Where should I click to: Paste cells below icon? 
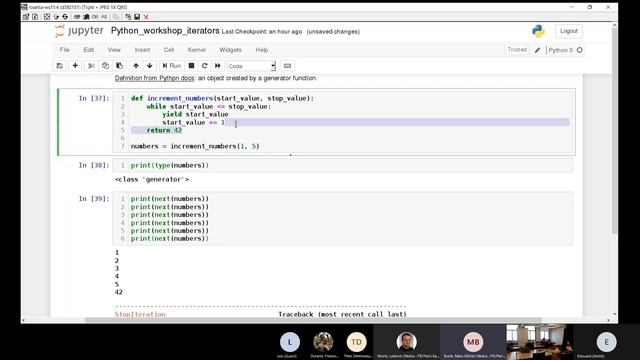point(119,66)
